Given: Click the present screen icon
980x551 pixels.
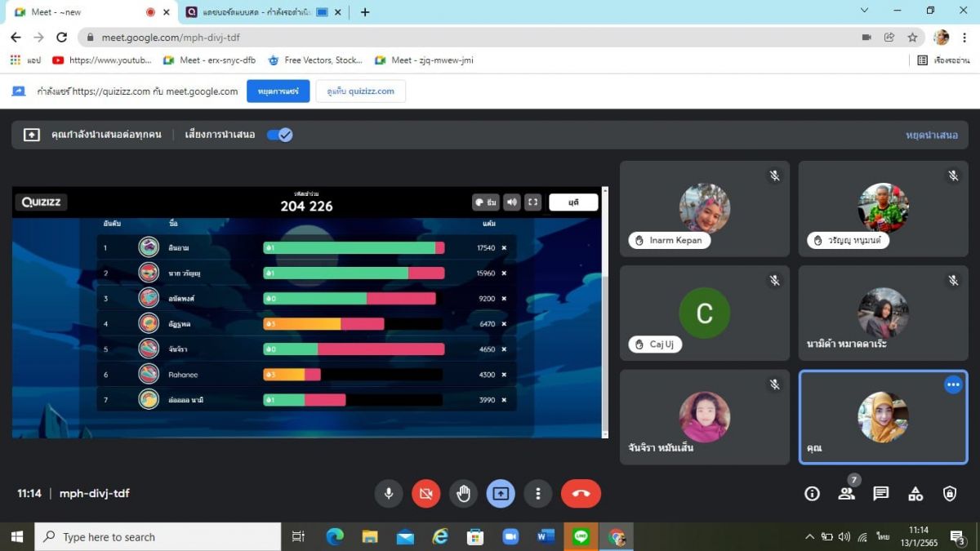Looking at the screenshot, I should (x=501, y=494).
